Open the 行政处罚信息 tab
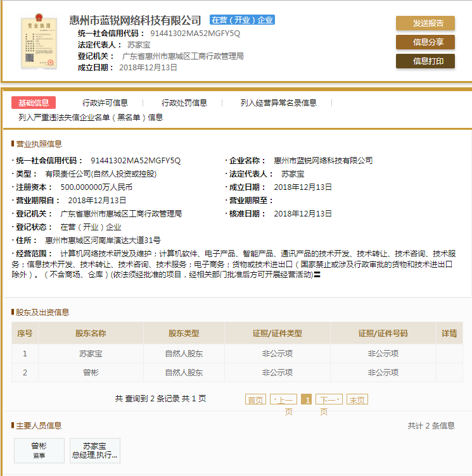This screenshot has height=476, width=472. pos(184,103)
